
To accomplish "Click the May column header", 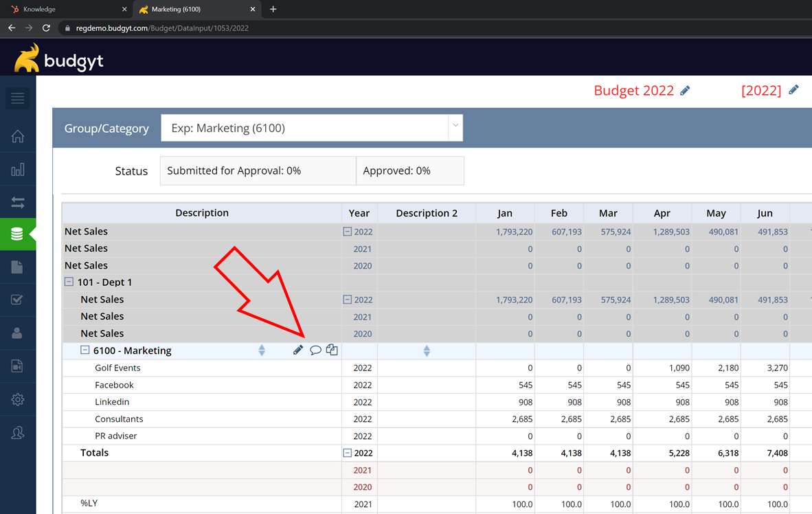I will [x=717, y=213].
